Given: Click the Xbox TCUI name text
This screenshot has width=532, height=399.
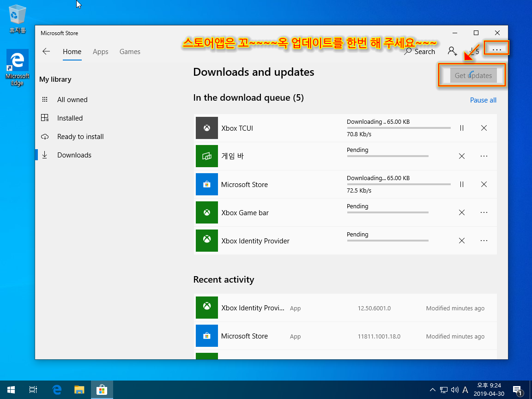Looking at the screenshot, I should pyautogui.click(x=237, y=128).
